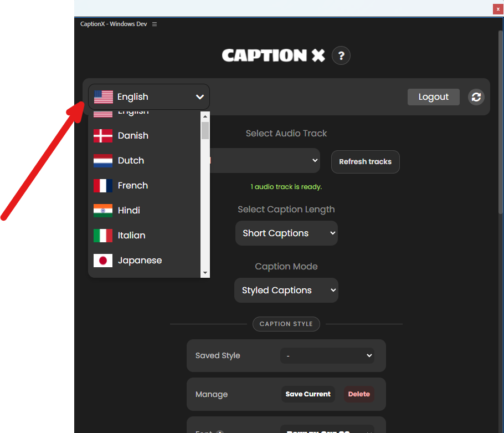Click the help question mark icon
Screen dimensions: 504x433
tap(341, 55)
